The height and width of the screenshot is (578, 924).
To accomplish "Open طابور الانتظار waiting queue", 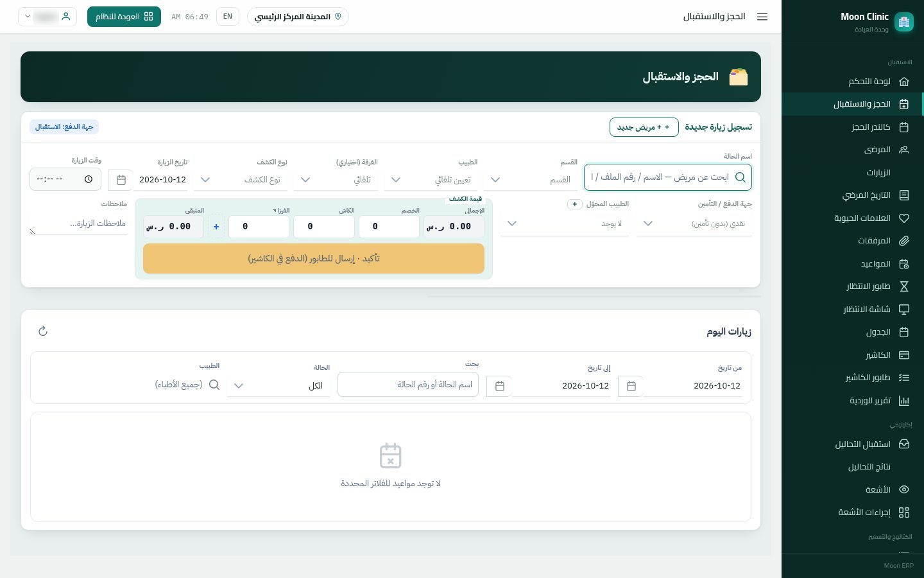I will (852, 286).
